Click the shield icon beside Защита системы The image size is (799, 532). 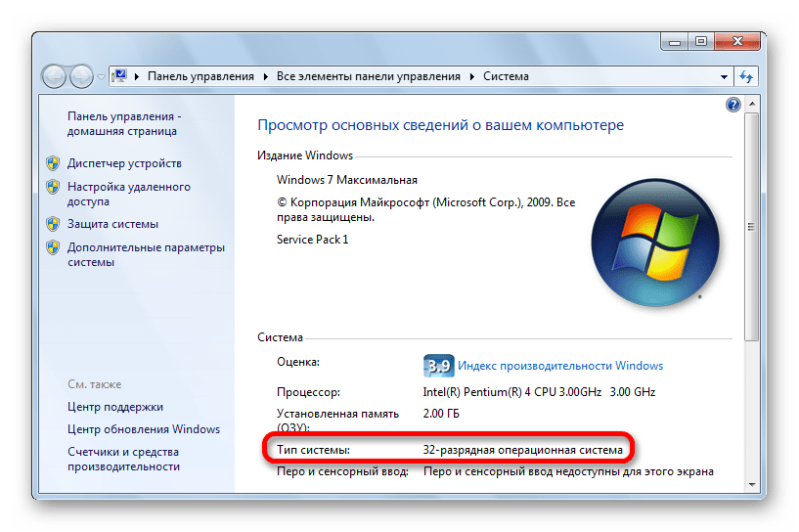pos(54,224)
